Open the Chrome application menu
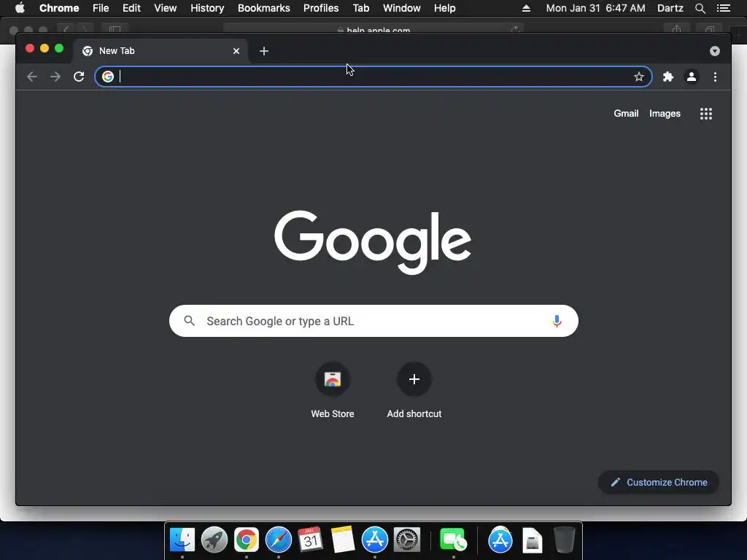This screenshot has width=747, height=560. [x=59, y=8]
